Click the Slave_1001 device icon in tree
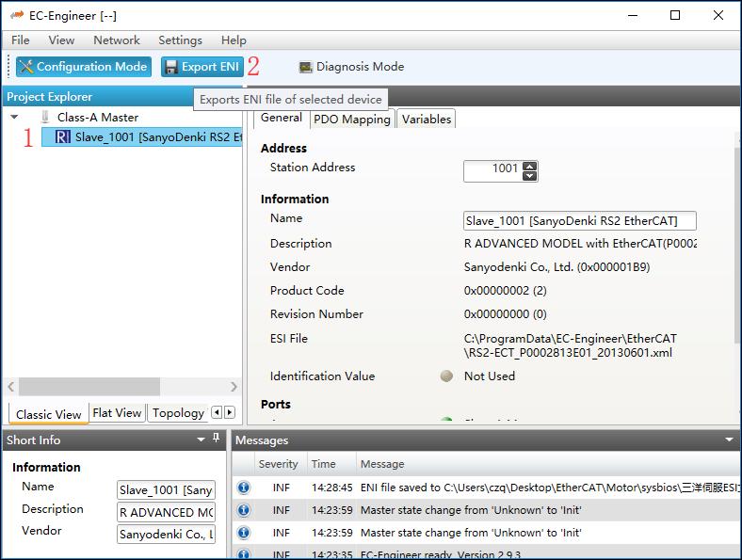Screen dimensions: 742x560 click(x=62, y=137)
